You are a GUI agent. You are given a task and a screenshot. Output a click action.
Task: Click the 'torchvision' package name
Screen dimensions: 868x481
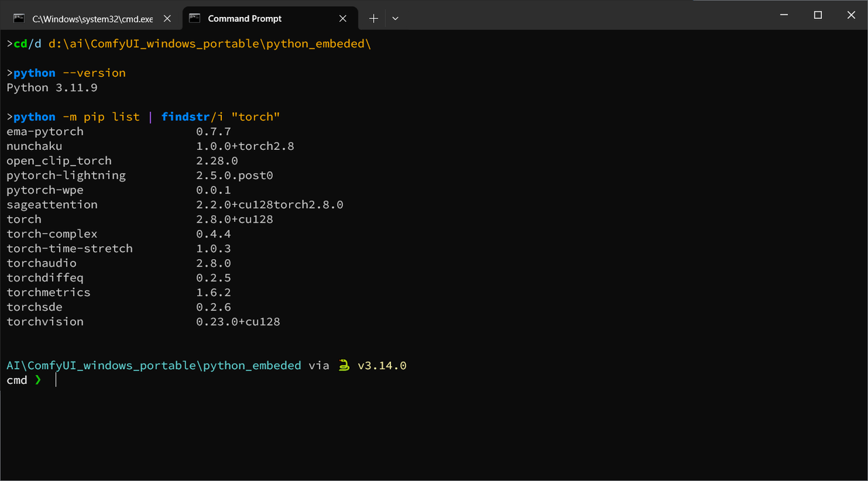pos(45,322)
